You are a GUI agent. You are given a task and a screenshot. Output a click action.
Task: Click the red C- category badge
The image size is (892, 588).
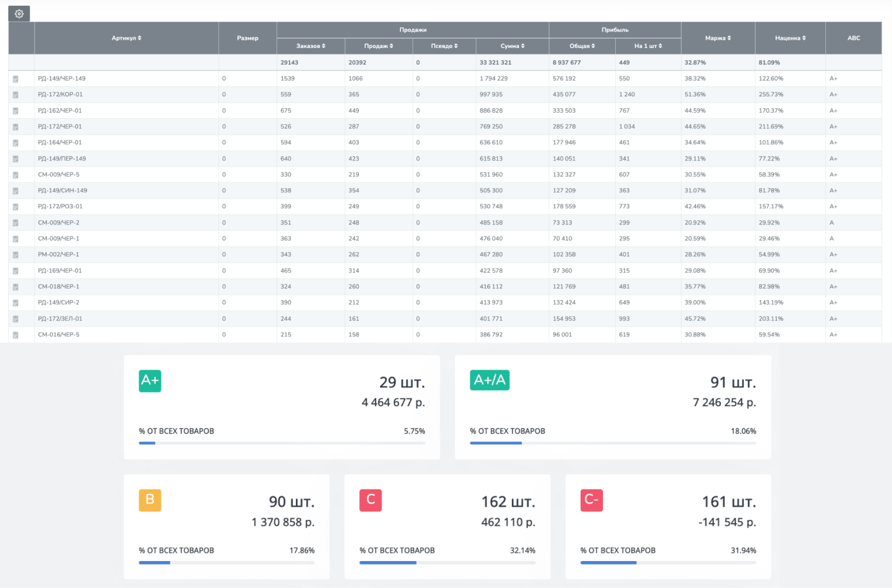pos(591,500)
